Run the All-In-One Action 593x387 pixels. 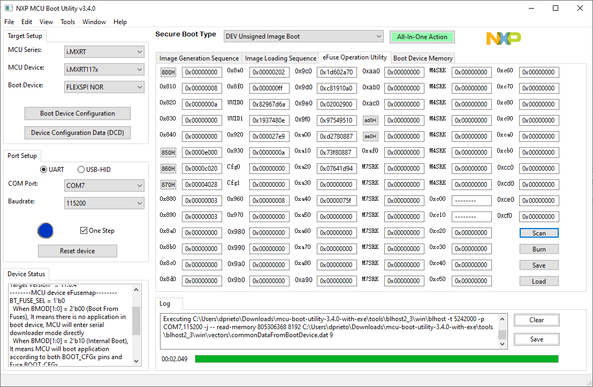pos(422,37)
